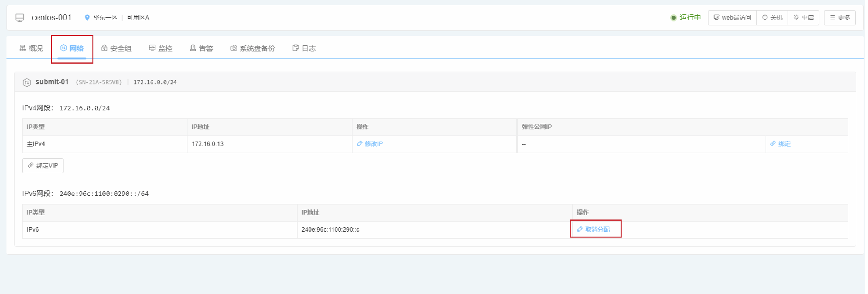This screenshot has height=294, width=868.
Task: Click the link icon beside 绑定
Action: click(773, 144)
